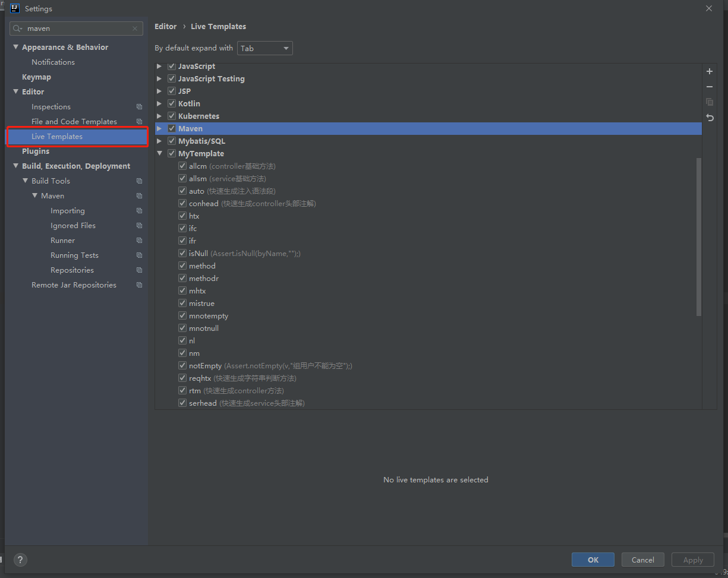728x578 pixels.
Task: Collapse the MyTemplate group
Action: point(159,153)
